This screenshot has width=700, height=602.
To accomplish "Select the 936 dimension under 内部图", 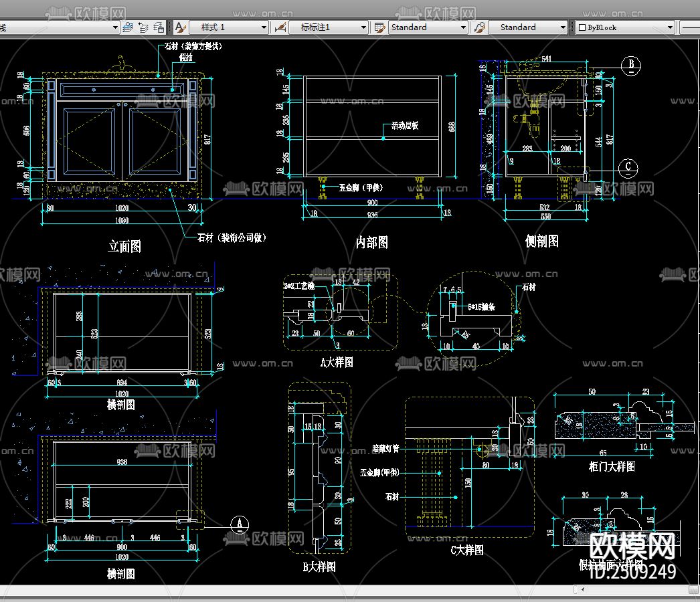I will click(x=372, y=215).
